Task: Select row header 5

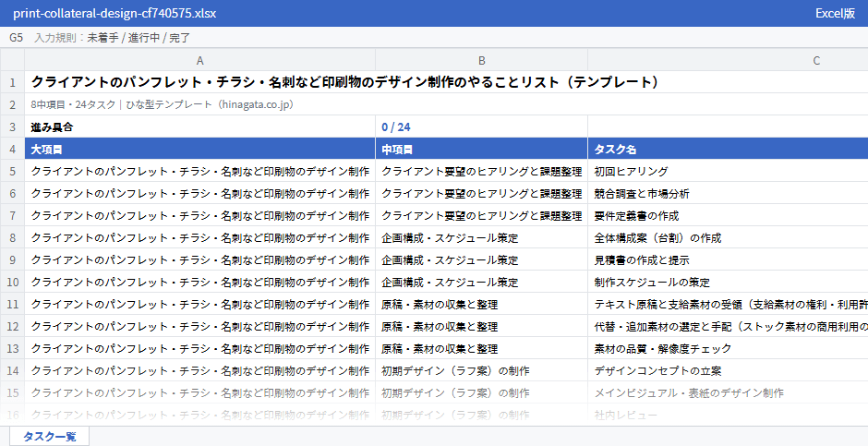Action: [x=12, y=171]
